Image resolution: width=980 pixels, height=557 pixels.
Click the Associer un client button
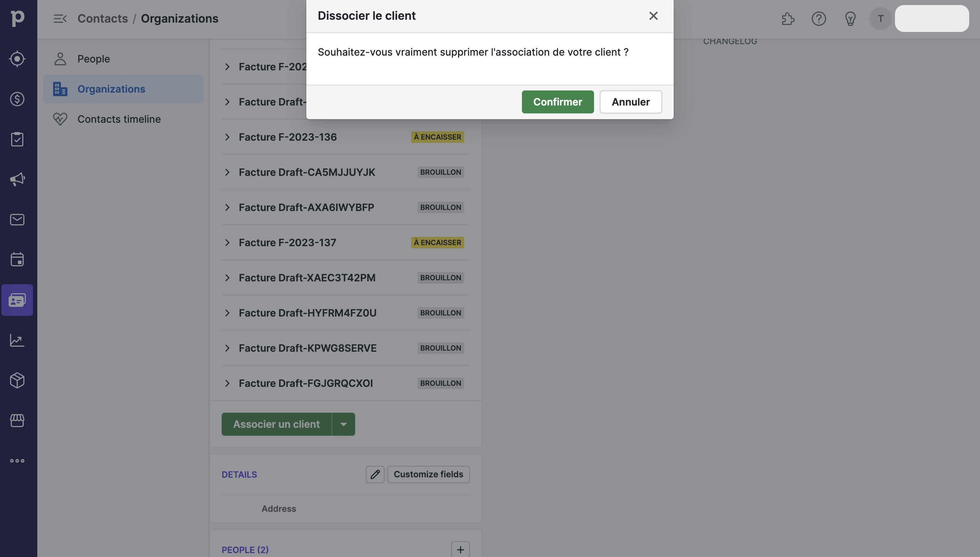pyautogui.click(x=277, y=424)
